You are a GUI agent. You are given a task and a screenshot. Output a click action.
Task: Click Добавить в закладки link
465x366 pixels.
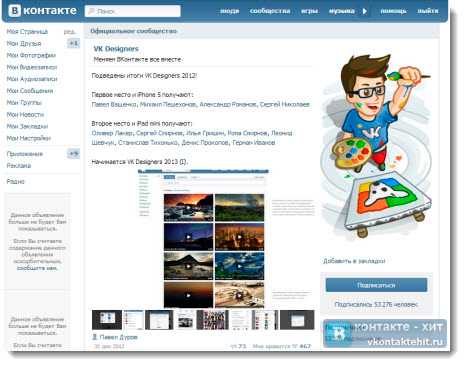pyautogui.click(x=354, y=261)
